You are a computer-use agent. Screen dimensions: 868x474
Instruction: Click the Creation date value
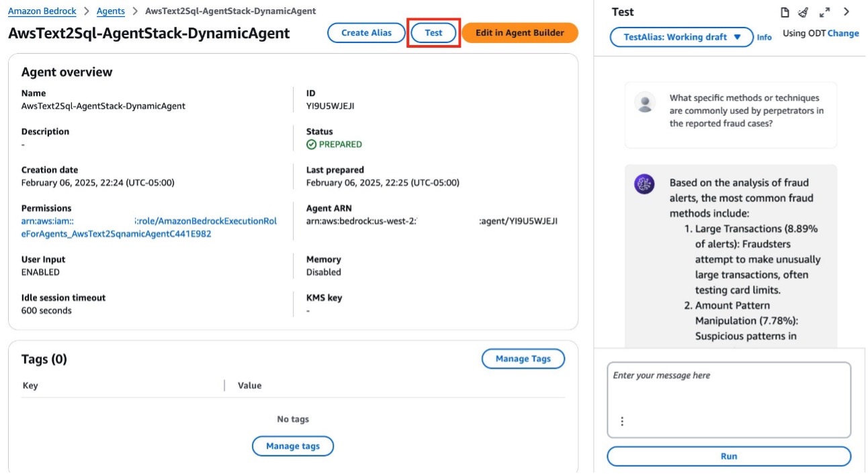coord(98,183)
